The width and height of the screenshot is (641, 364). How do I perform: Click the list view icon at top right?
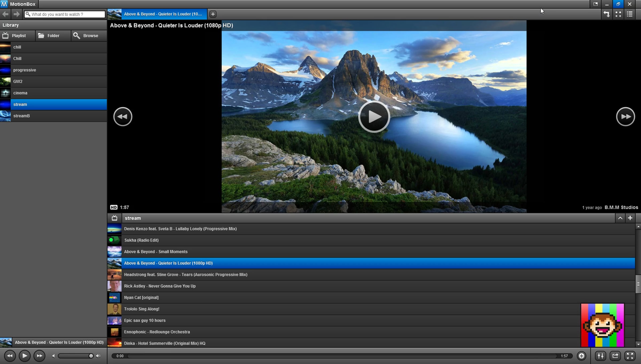coord(630,14)
